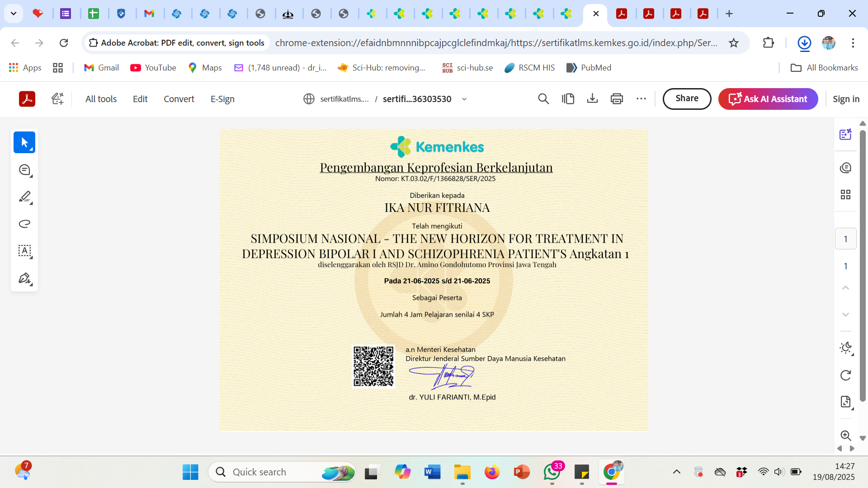This screenshot has width=868, height=488.
Task: Pick the freehand Draw loop tool
Action: click(x=24, y=224)
